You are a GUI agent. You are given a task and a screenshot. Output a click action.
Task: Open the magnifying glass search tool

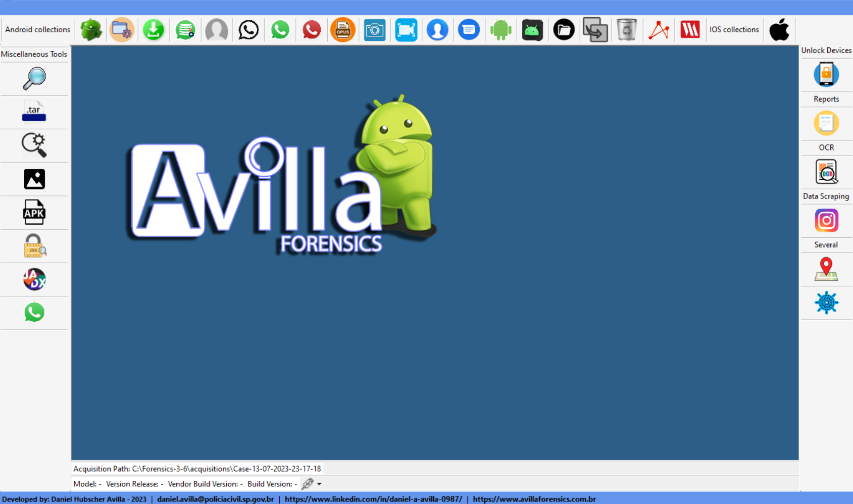click(x=34, y=79)
